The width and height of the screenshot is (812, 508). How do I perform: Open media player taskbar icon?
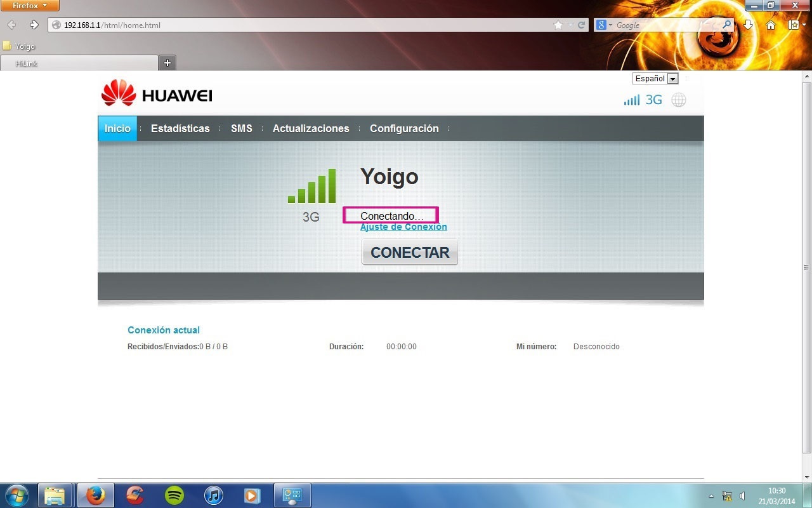[x=252, y=495]
